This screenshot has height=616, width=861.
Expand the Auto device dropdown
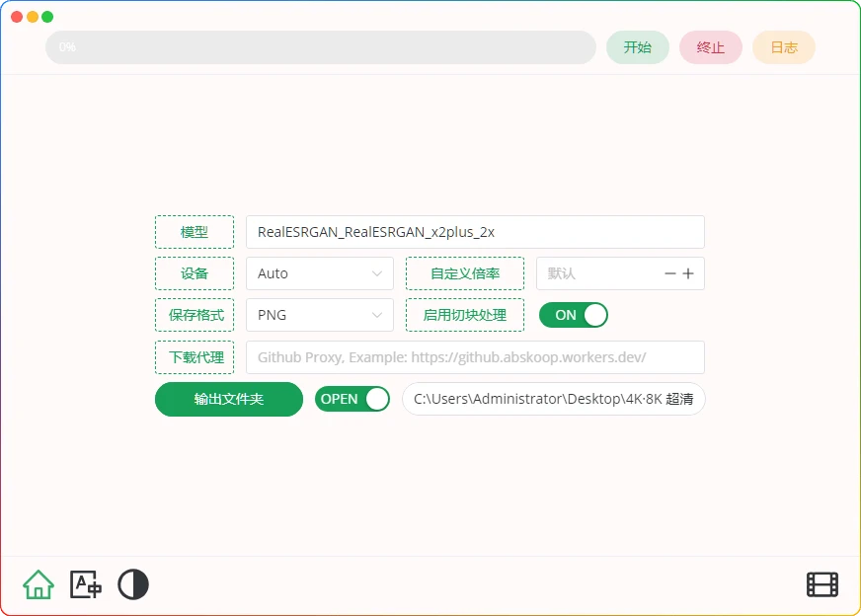320,273
